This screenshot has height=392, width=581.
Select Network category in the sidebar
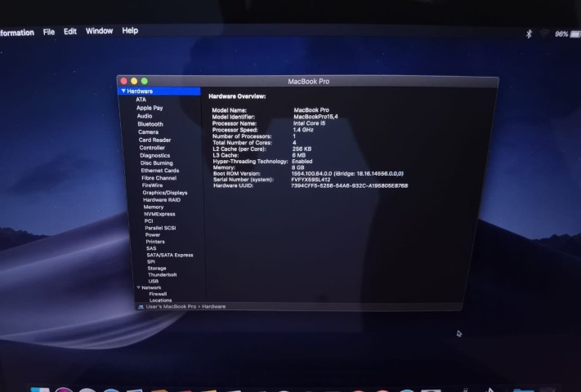point(151,287)
